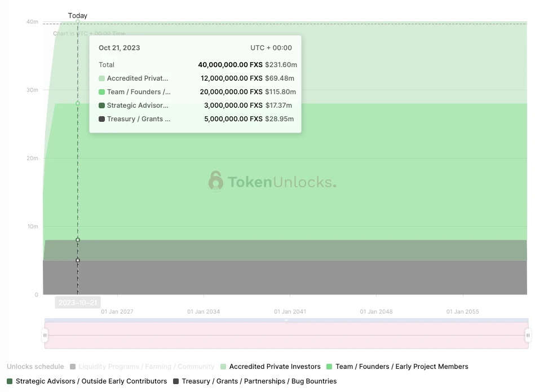The width and height of the screenshot is (535, 392).
Task: Toggle the Treasury / Grants / Partnerships / Bug Bounties series
Action: click(259, 381)
